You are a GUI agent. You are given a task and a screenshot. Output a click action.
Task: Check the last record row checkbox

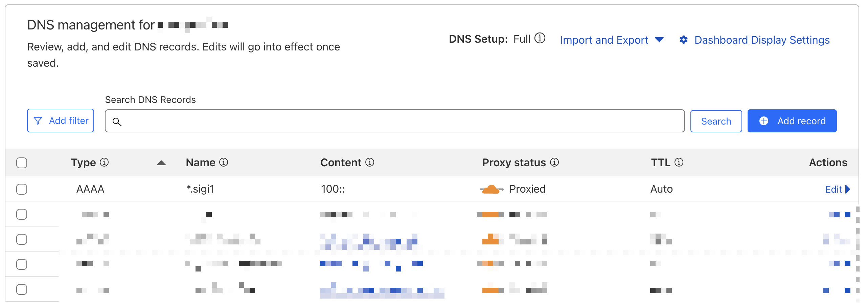(22, 289)
